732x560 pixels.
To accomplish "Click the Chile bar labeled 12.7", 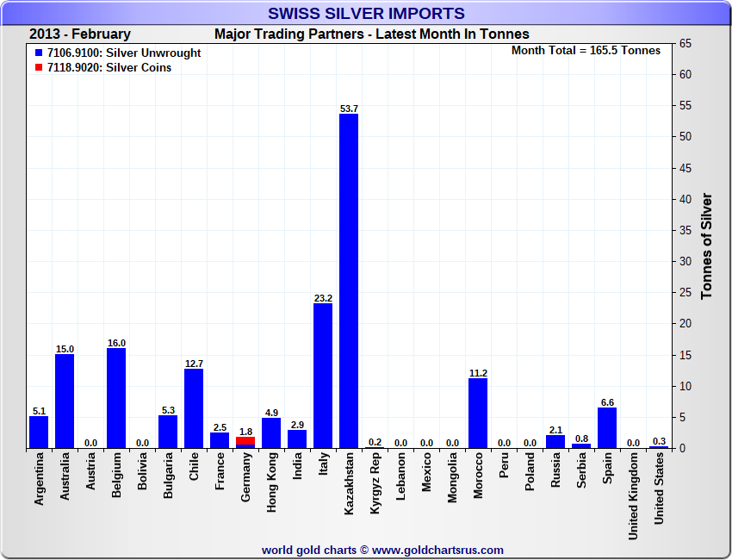I will 194,408.
